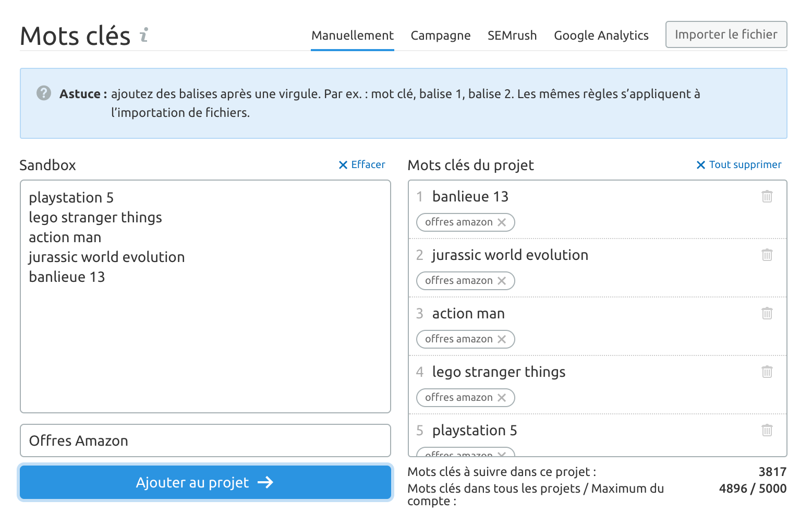Focus the Offres Amazon tag input field
812x524 pixels.
[205, 440]
